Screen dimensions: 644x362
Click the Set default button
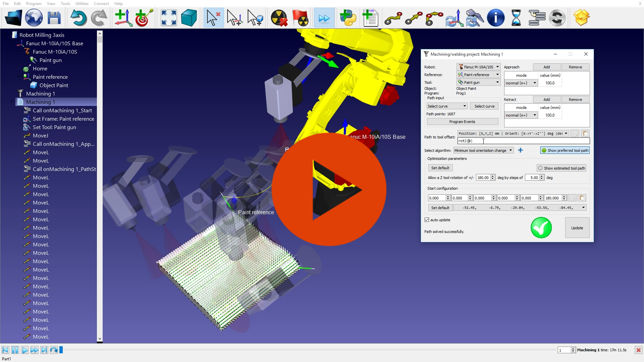pos(440,168)
